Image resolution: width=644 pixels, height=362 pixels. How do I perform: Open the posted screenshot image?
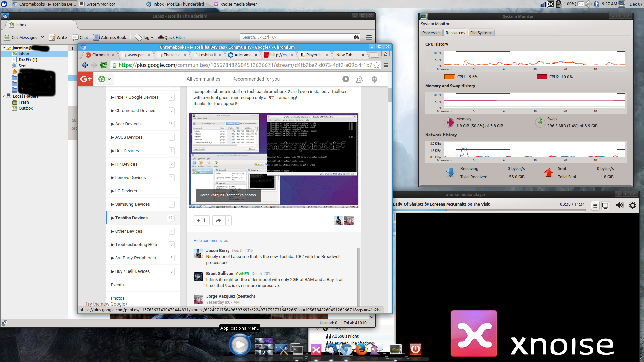pos(273,161)
